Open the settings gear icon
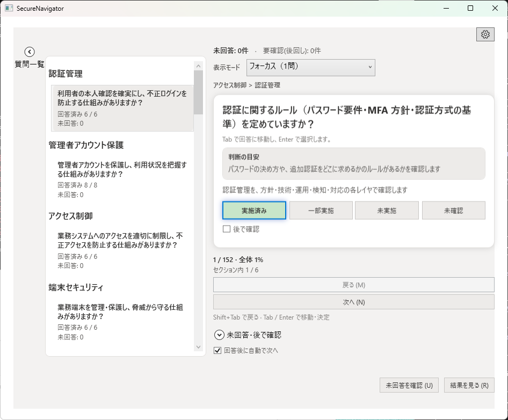This screenshot has height=420, width=508. [x=485, y=34]
